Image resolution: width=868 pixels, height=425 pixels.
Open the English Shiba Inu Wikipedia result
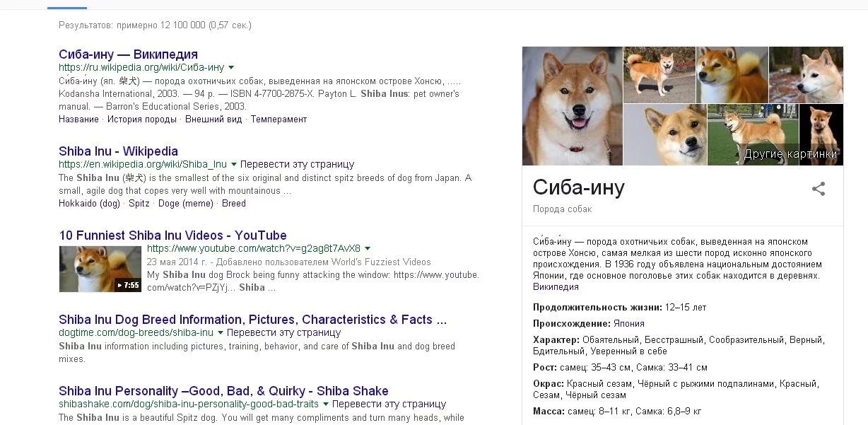tap(117, 151)
